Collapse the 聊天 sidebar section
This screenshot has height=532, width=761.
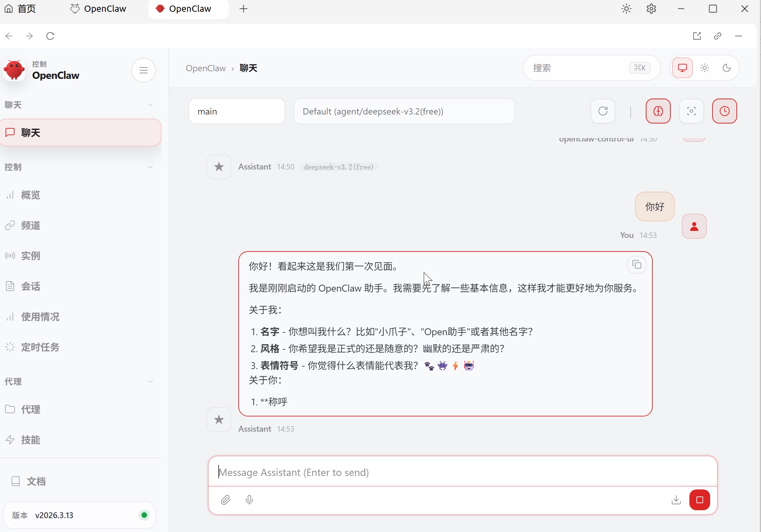(x=150, y=105)
